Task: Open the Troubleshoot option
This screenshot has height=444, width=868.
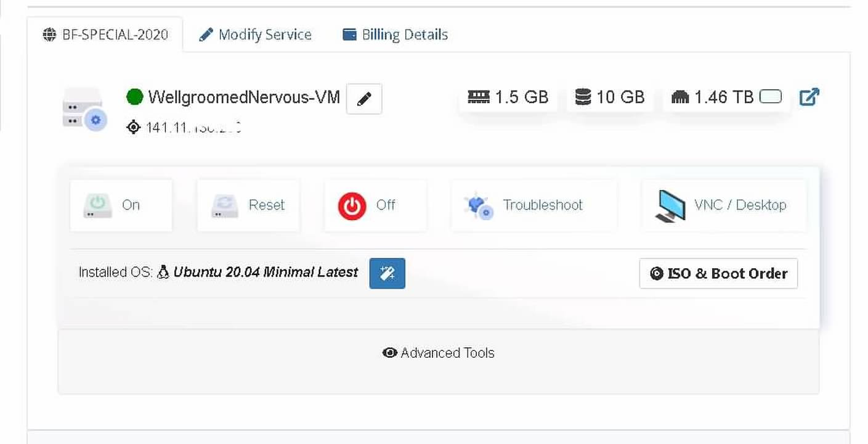Action: pyautogui.click(x=533, y=205)
